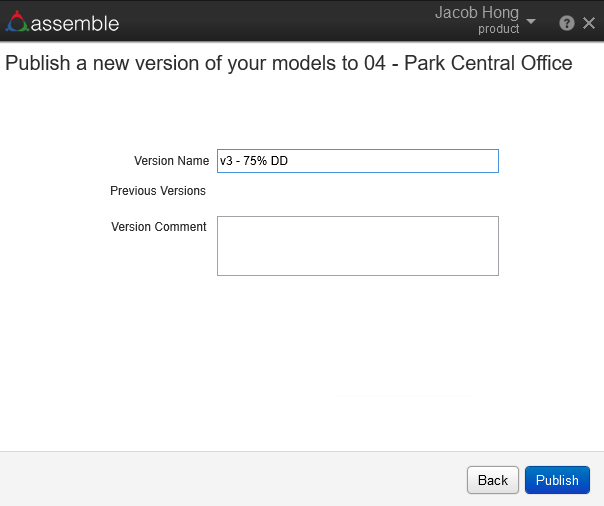Viewport: 604px width, 506px height.
Task: Click the "Version Name" field label
Action: pos(171,161)
